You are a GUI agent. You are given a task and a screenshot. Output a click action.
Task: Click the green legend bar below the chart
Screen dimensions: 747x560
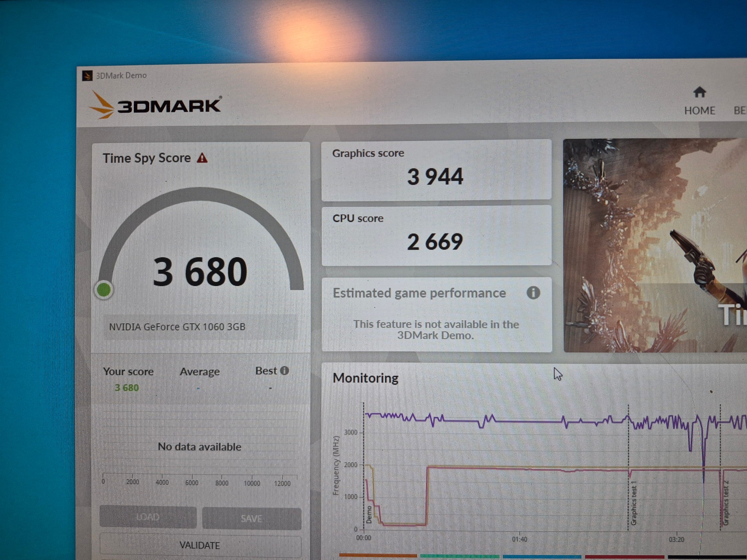click(460, 556)
